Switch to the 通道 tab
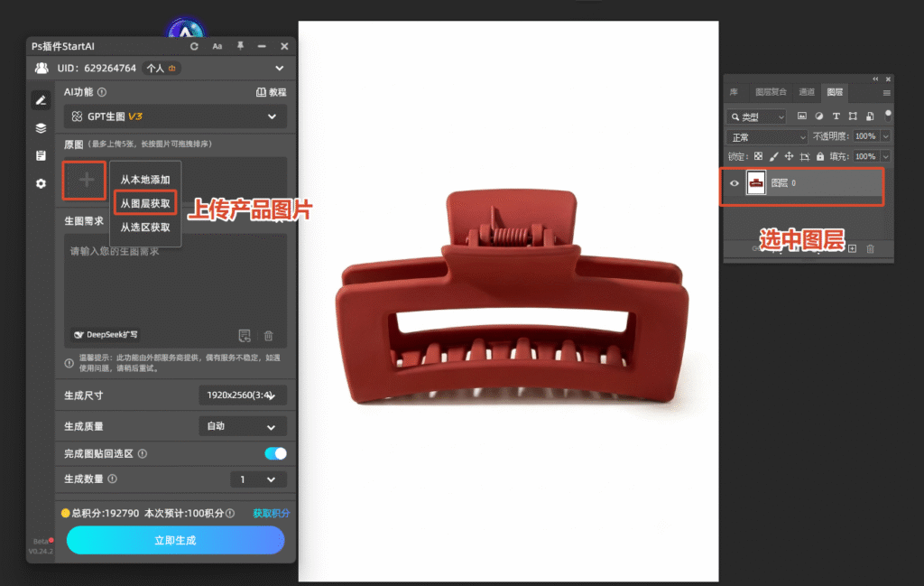This screenshot has width=924, height=586. pos(807,92)
